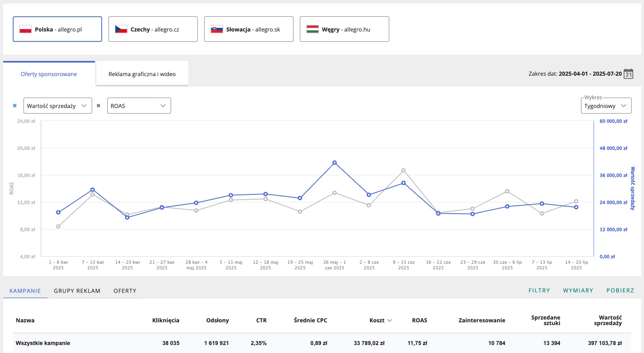The image size is (644, 353).
Task: Select Polska allegro.pl marketplace
Action: (57, 29)
